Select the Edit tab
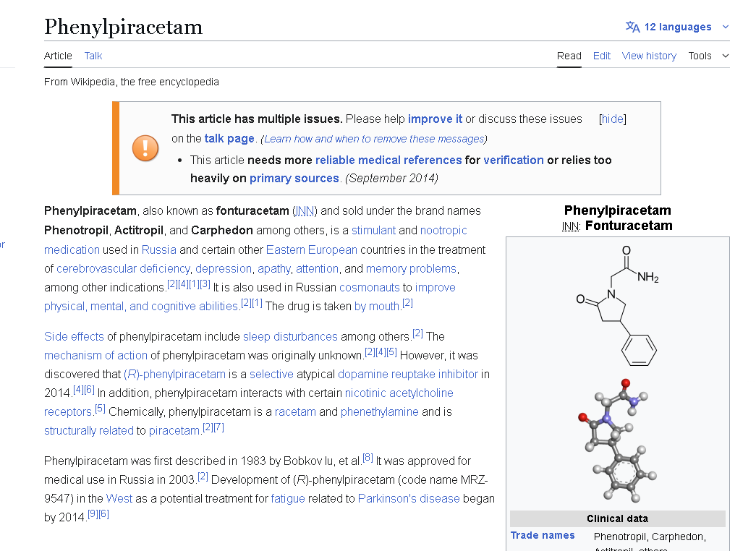Image resolution: width=756 pixels, height=551 pixels. click(x=601, y=56)
